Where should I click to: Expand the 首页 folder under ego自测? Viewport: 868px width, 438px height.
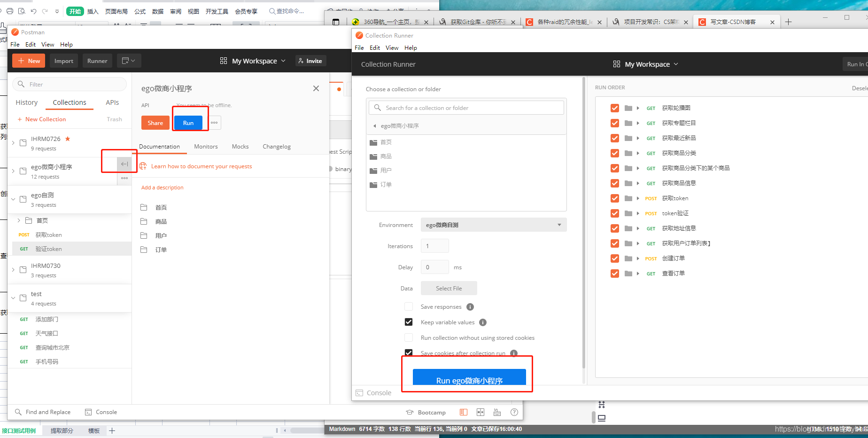click(19, 220)
